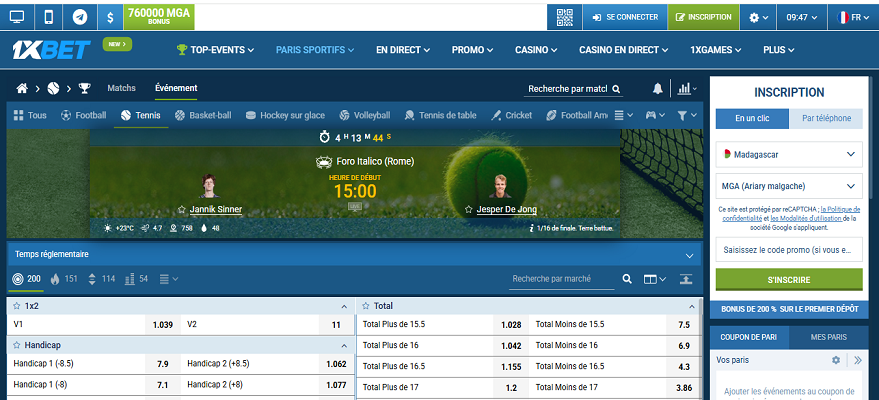Favorite the 1x2 market star
Screen dimensions: 879x400
16,306
